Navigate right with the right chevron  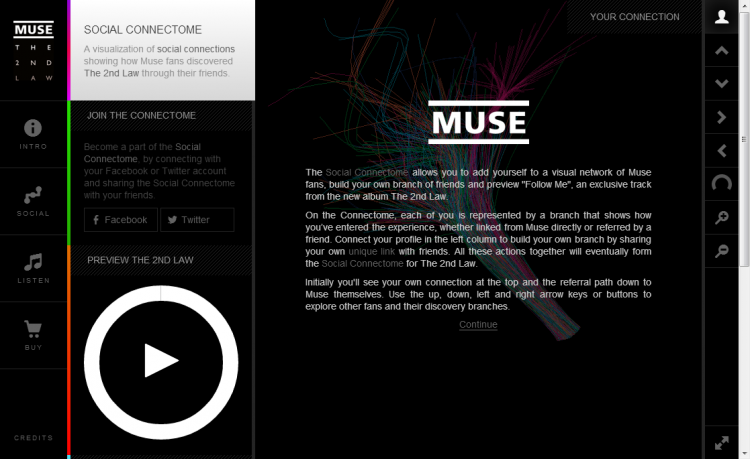click(x=721, y=117)
